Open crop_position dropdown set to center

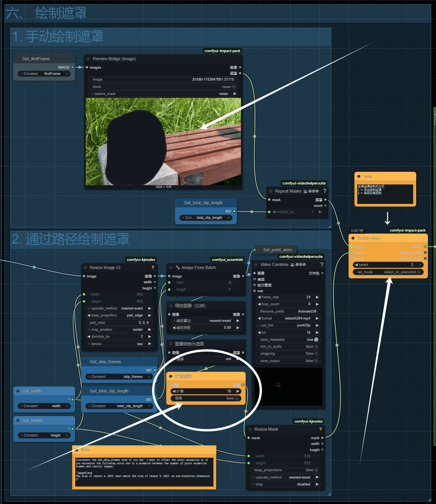point(119,330)
